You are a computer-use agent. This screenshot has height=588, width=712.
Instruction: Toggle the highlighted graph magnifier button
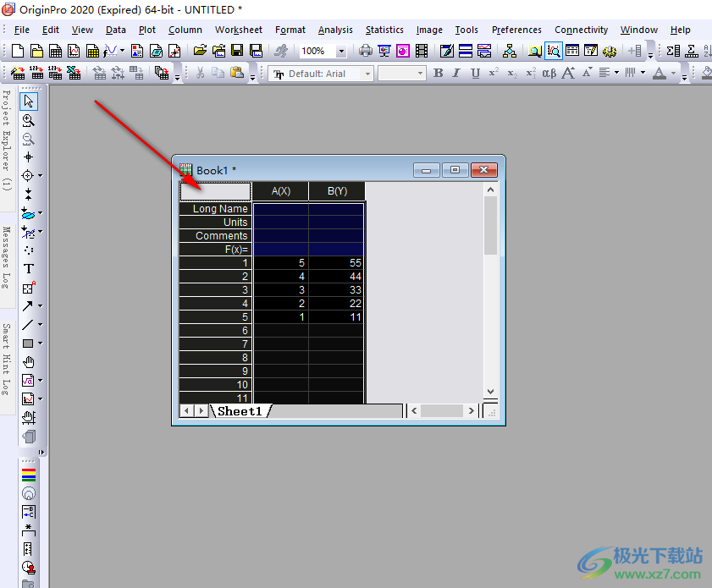(x=554, y=51)
